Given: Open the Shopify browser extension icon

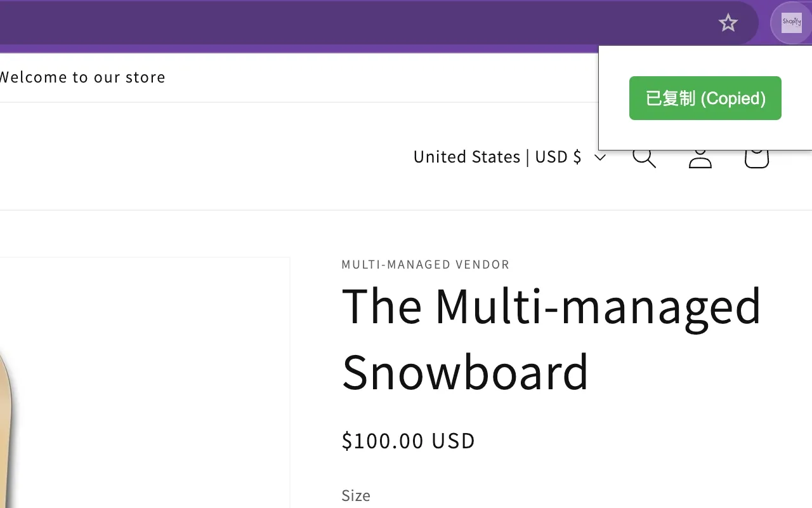Looking at the screenshot, I should [791, 22].
